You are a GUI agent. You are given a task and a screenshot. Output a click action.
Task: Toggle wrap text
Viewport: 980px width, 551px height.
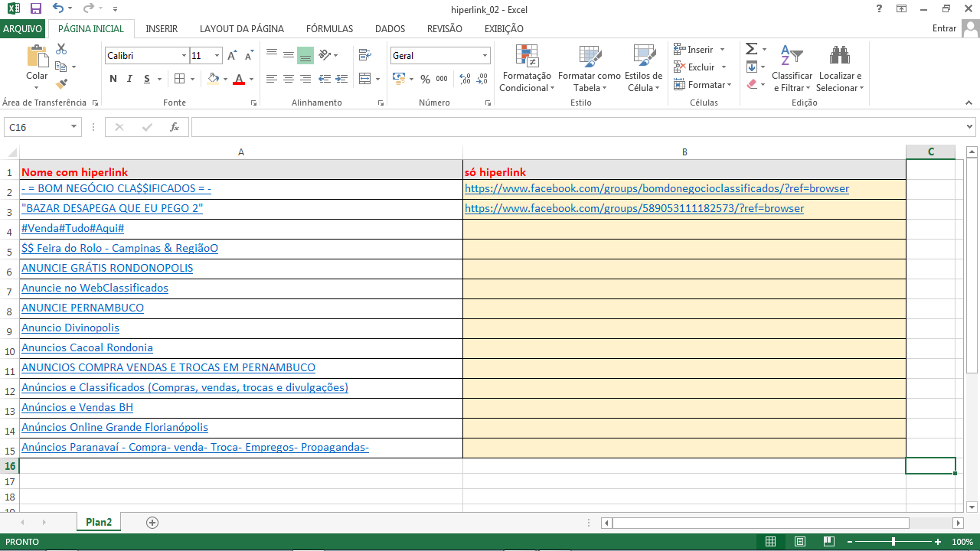click(364, 55)
